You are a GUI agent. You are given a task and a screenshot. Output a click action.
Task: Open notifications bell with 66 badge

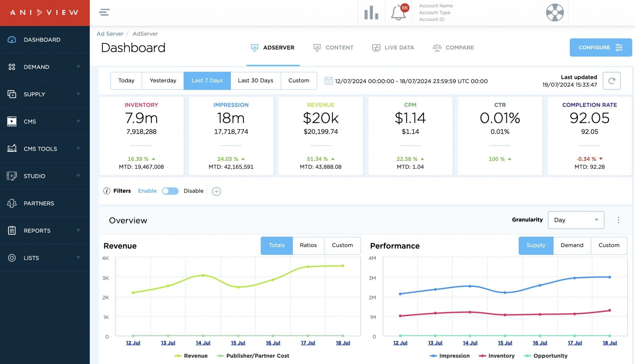pos(398,13)
